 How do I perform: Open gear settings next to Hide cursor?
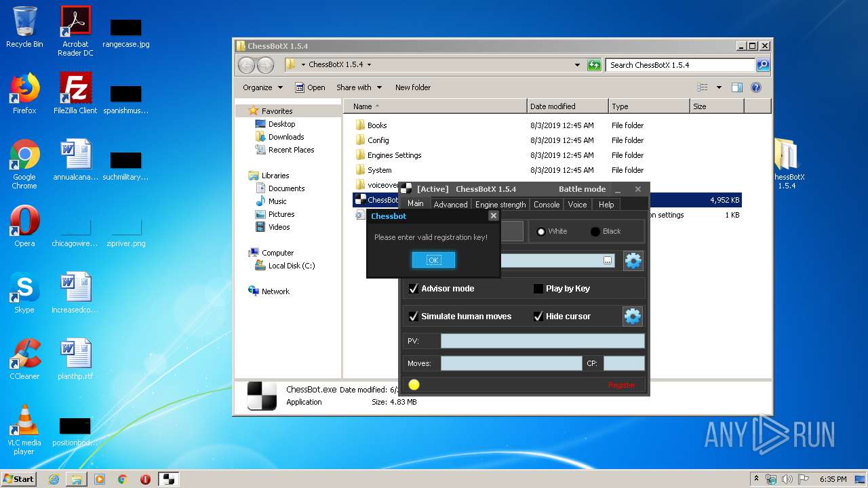[x=632, y=316]
